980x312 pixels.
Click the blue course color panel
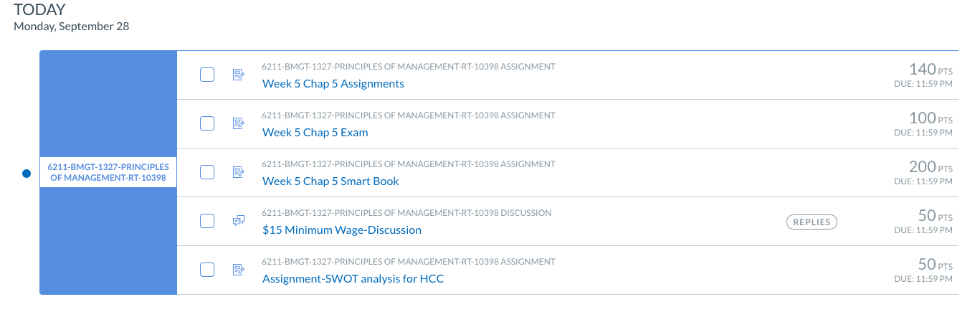point(108,172)
